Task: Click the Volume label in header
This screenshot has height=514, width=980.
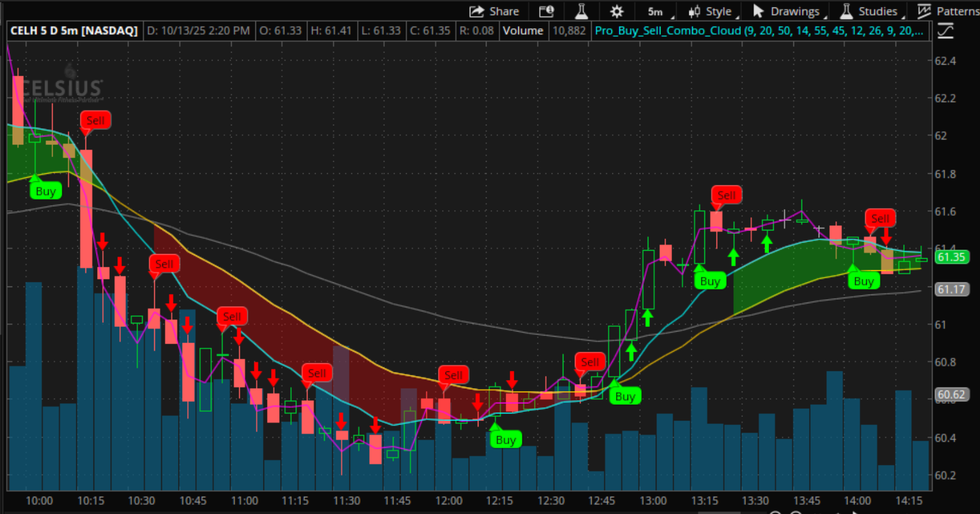Action: point(522,31)
